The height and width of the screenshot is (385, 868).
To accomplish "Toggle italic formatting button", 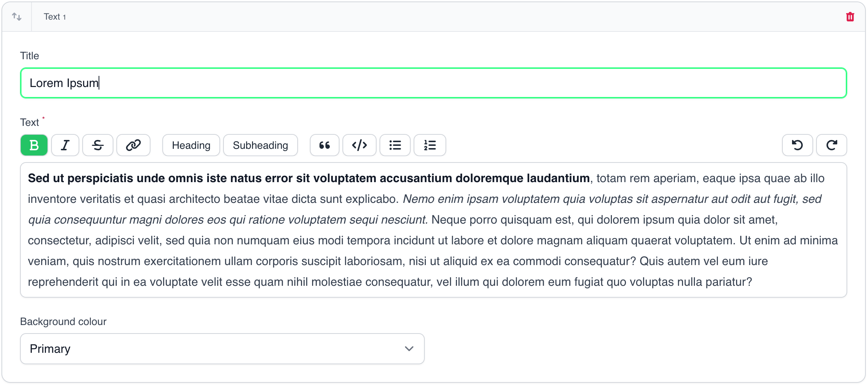I will coord(65,145).
